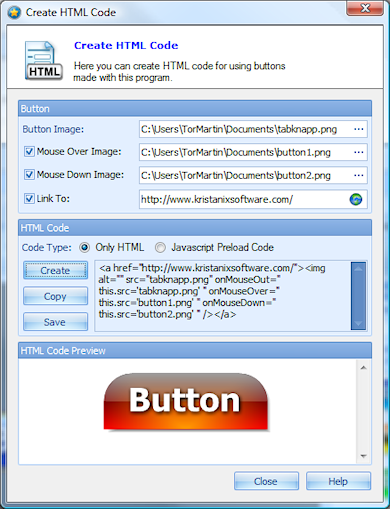Open Help for this dialog
390x509 pixels.
[x=338, y=481]
